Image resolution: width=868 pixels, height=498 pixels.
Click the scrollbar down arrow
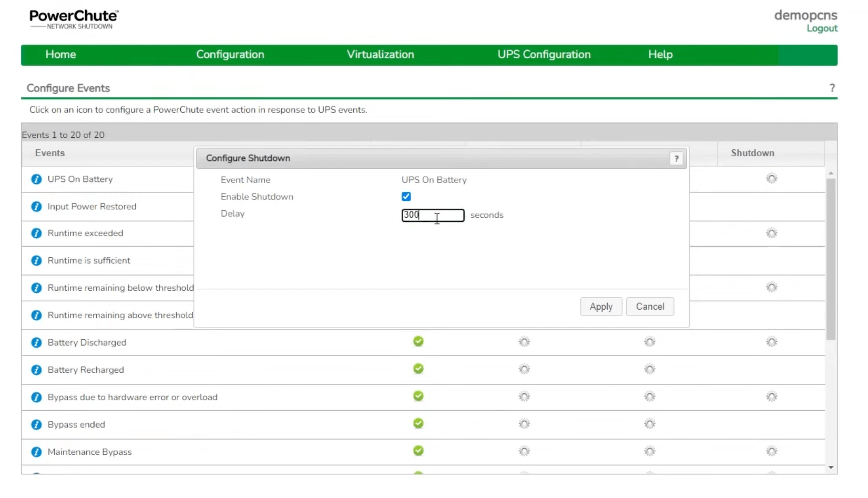click(831, 467)
